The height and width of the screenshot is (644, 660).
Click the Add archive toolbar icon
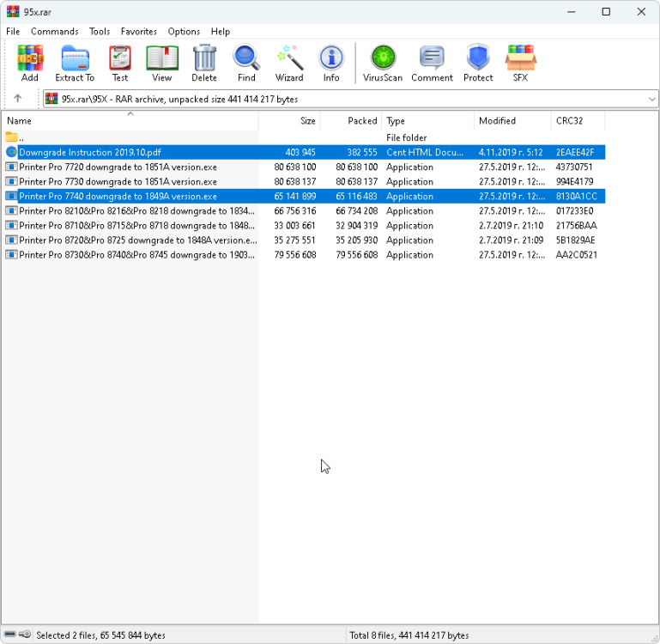(30, 64)
